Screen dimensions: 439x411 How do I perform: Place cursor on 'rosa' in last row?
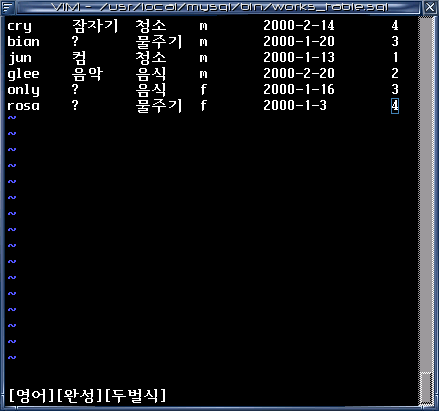tap(23, 106)
